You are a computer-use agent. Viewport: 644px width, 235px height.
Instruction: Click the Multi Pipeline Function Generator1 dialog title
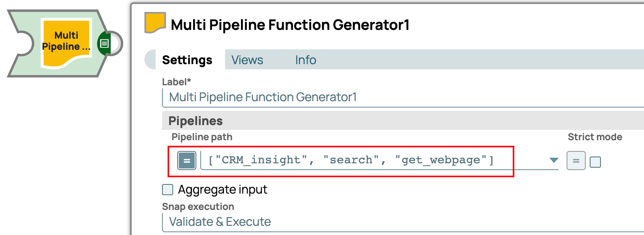click(290, 25)
